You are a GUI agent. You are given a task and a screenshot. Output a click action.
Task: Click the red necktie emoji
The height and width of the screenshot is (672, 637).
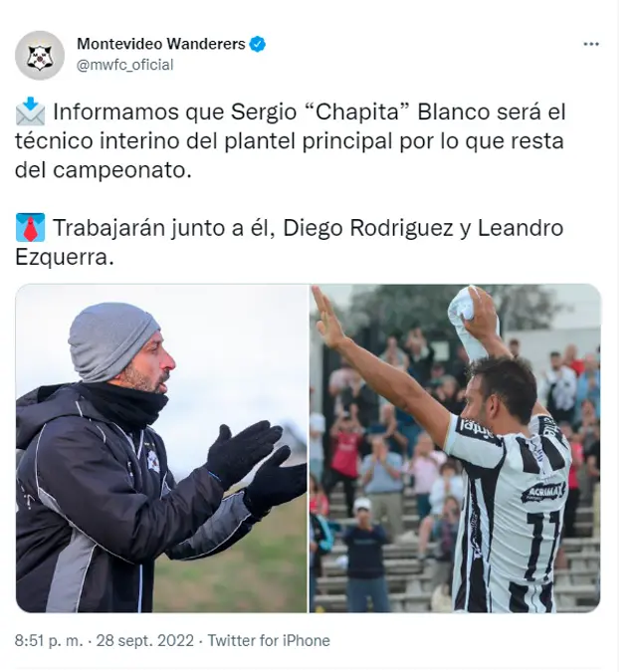point(30,227)
